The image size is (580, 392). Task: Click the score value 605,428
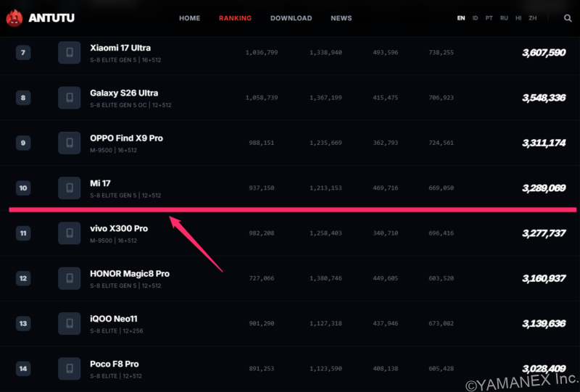coord(441,368)
